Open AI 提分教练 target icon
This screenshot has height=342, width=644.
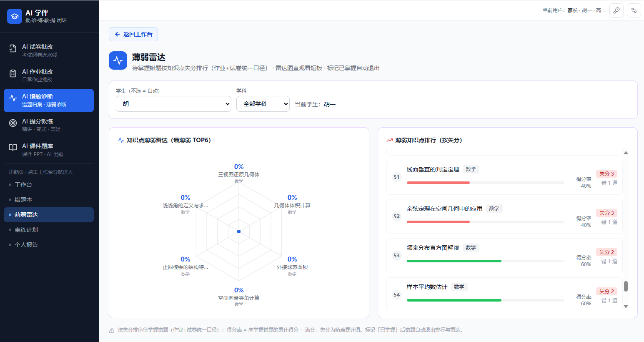pos(13,123)
